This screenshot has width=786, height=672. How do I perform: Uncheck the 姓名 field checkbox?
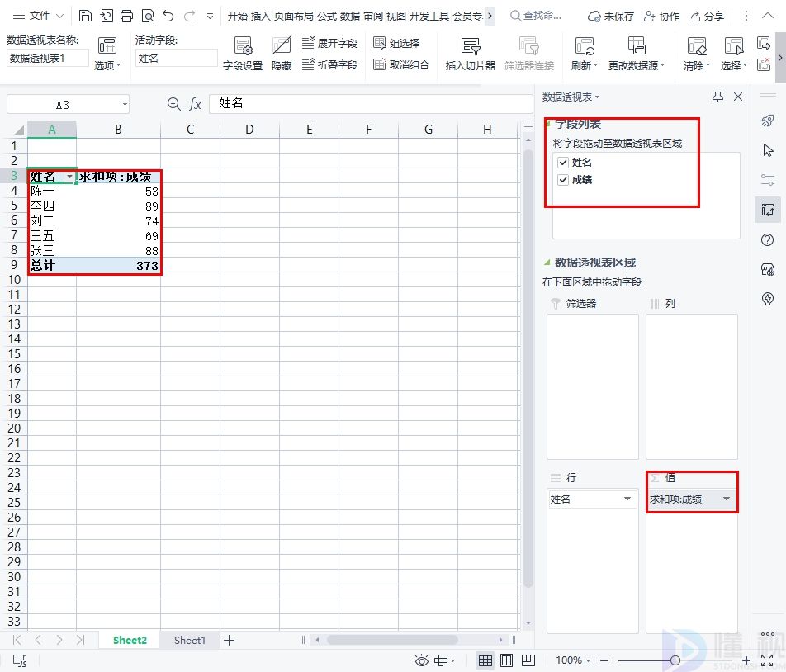click(563, 163)
